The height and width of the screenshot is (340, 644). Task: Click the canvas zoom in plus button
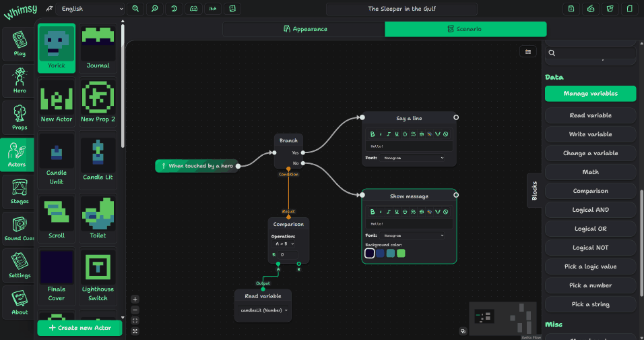click(x=135, y=300)
